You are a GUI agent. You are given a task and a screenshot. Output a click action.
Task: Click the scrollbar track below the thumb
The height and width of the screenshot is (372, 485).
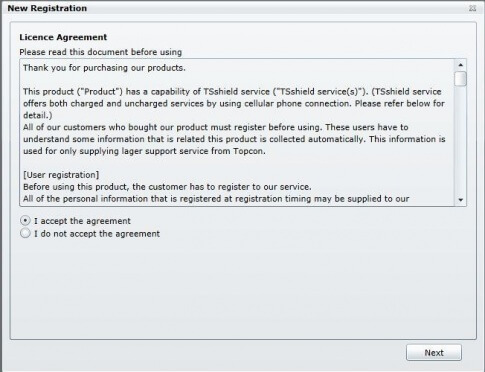click(461, 141)
